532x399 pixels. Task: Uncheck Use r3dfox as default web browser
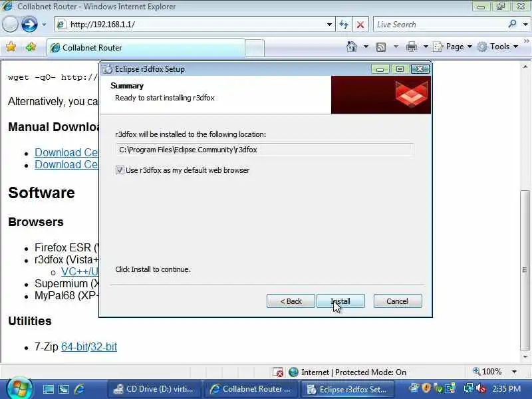coord(120,170)
